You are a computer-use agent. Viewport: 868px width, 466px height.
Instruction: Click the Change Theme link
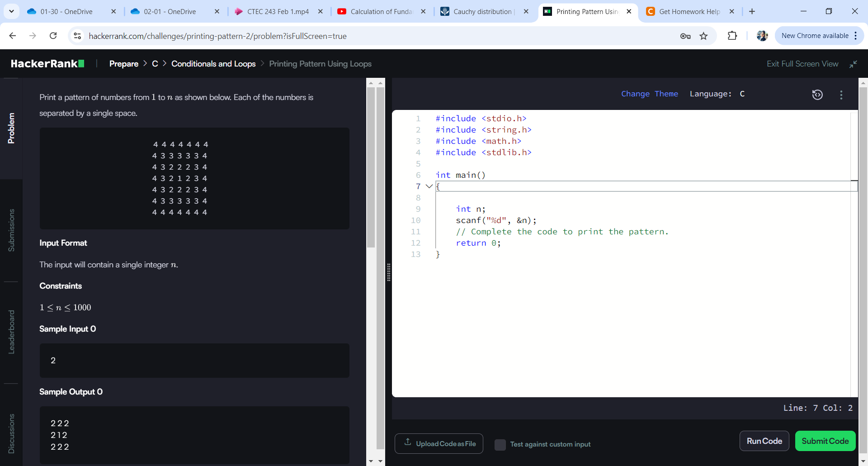tap(650, 94)
